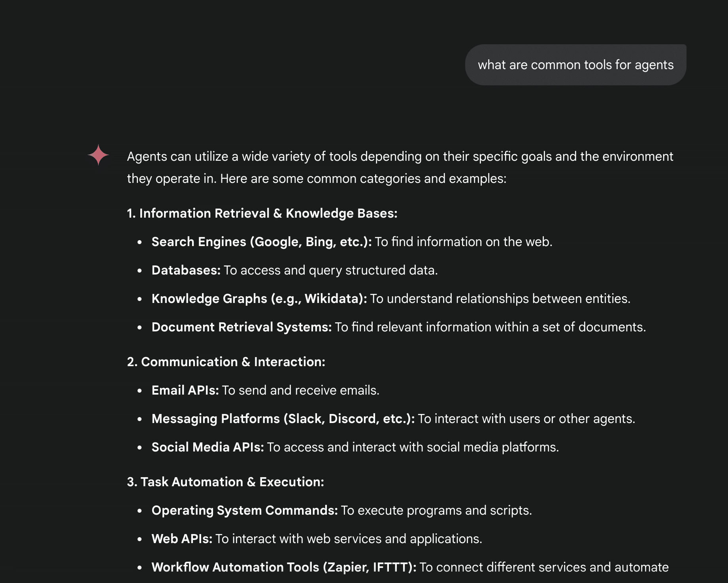Click the 'Search Engines (Google, Bing, etc.)' bold label
The width and height of the screenshot is (728, 583).
[261, 242]
